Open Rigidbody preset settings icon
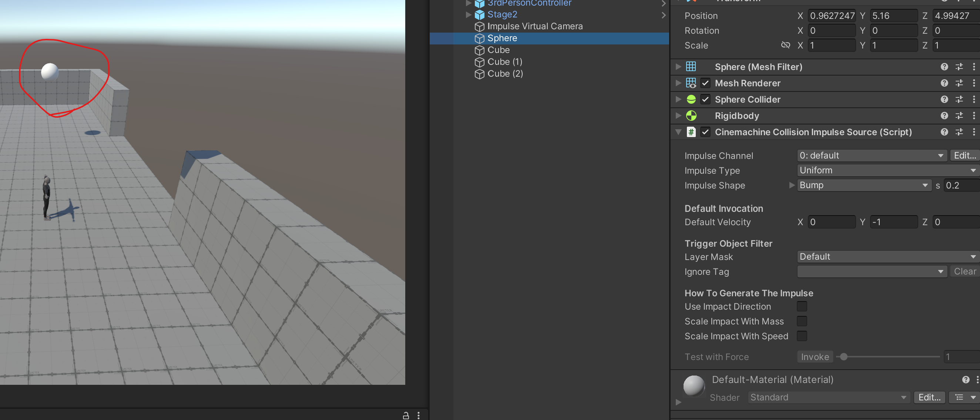Screen dimensions: 980x420 click(x=959, y=116)
